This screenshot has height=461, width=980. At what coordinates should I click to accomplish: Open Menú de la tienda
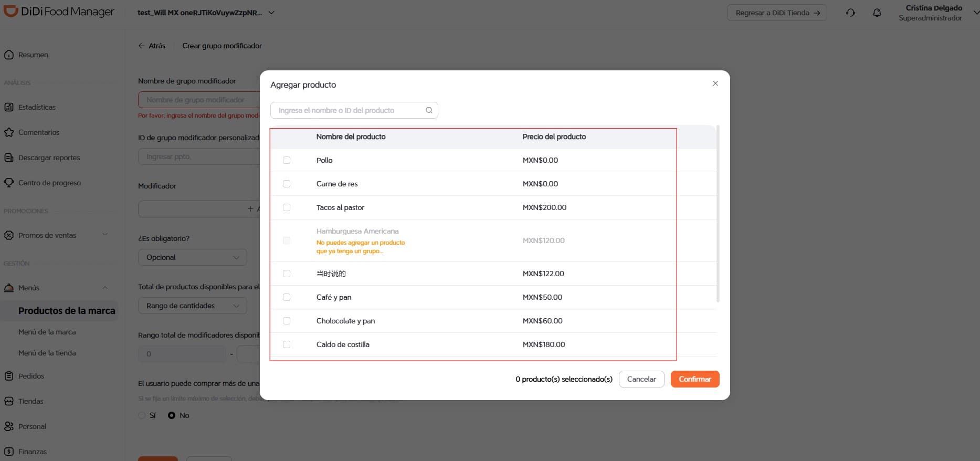tap(47, 353)
